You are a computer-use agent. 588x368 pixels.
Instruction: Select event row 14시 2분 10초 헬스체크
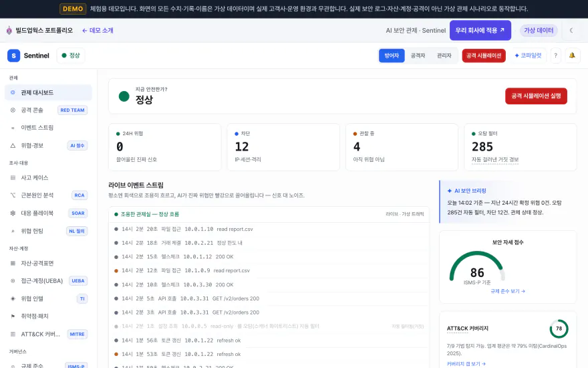point(269,284)
